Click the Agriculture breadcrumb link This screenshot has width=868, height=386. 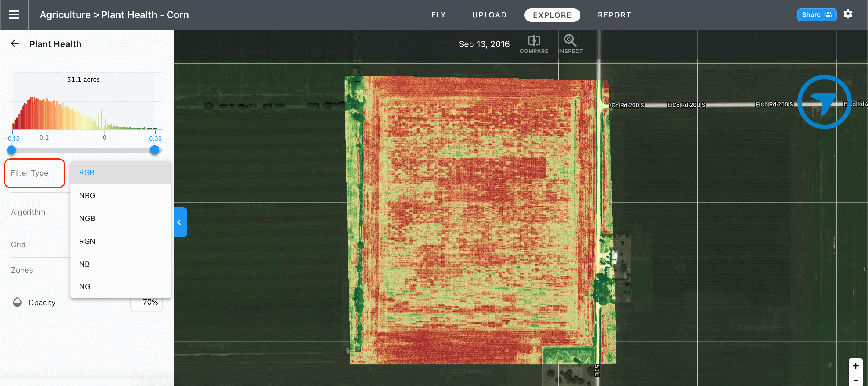coord(65,15)
